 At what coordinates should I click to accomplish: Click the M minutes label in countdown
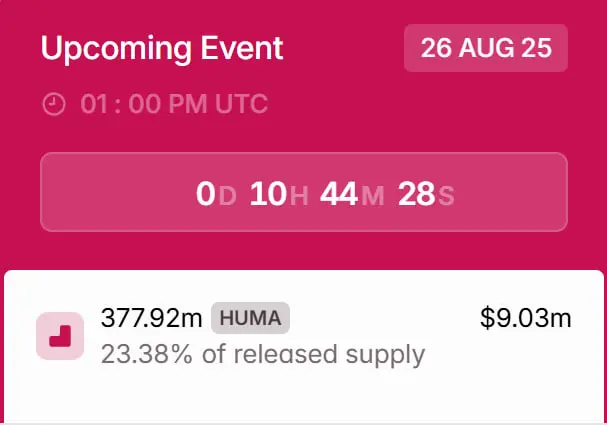click(x=373, y=196)
